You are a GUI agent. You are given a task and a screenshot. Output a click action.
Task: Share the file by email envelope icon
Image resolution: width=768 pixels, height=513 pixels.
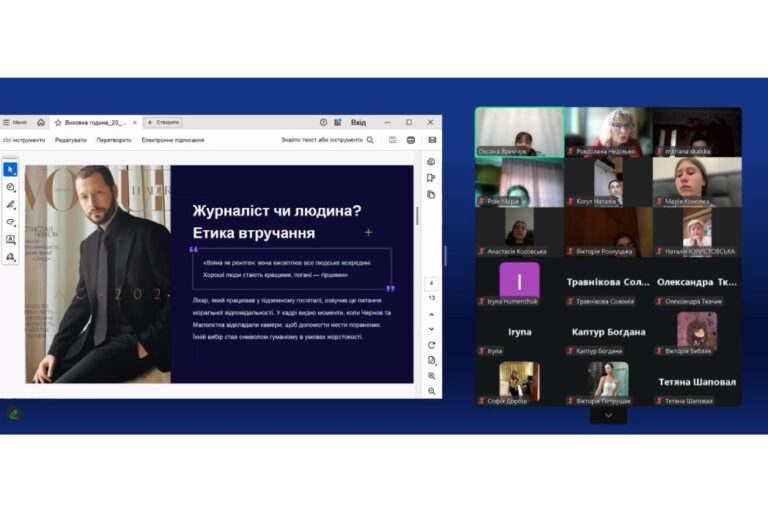point(432,140)
